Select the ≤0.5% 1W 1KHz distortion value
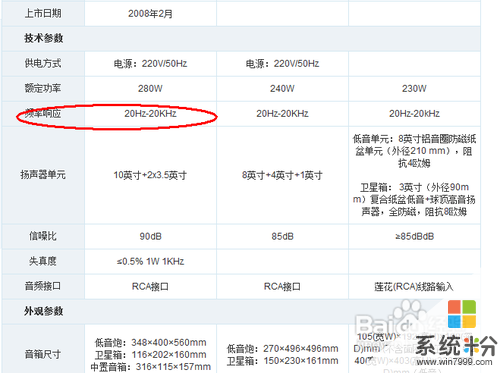This screenshot has width=500, height=373. [150, 261]
